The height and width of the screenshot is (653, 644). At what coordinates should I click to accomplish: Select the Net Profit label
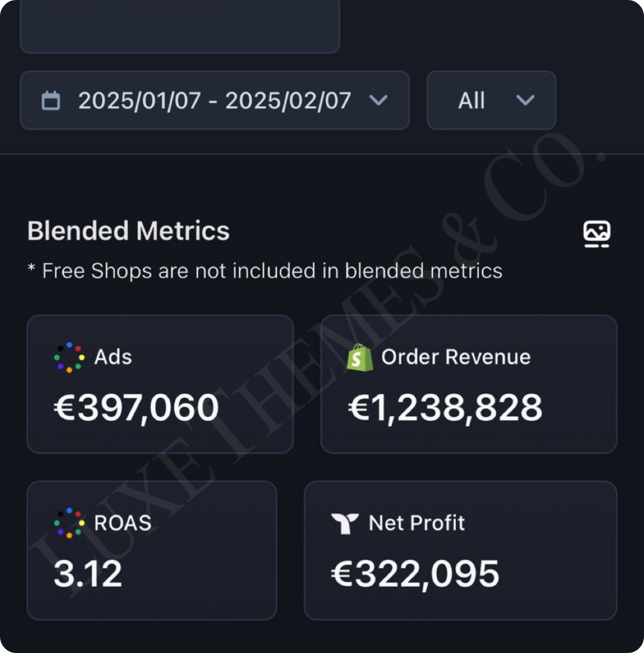coord(417,523)
